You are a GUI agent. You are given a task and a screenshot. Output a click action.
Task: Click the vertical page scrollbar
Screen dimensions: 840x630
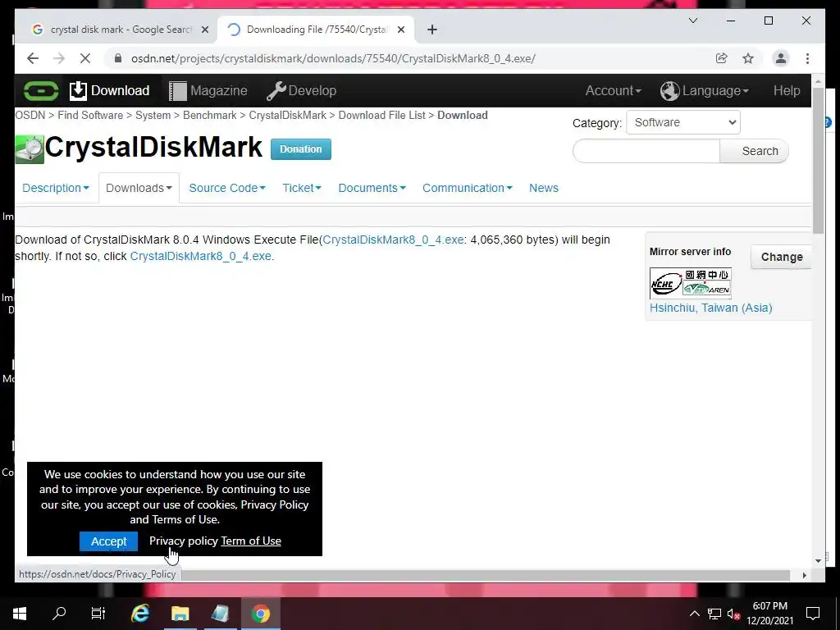pyautogui.click(x=818, y=161)
